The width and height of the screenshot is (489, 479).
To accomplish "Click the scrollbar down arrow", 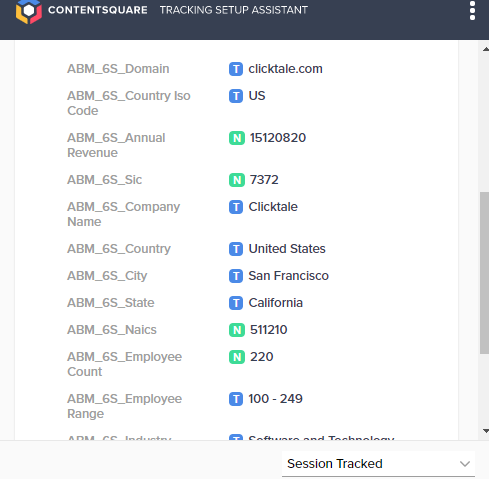I will [486, 431].
